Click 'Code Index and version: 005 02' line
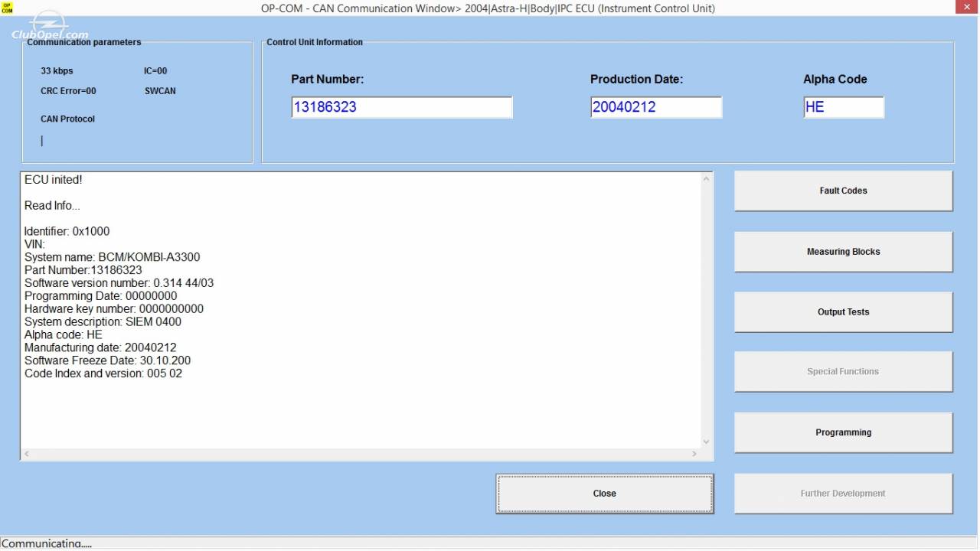Image resolution: width=980 pixels, height=551 pixels. tap(103, 373)
